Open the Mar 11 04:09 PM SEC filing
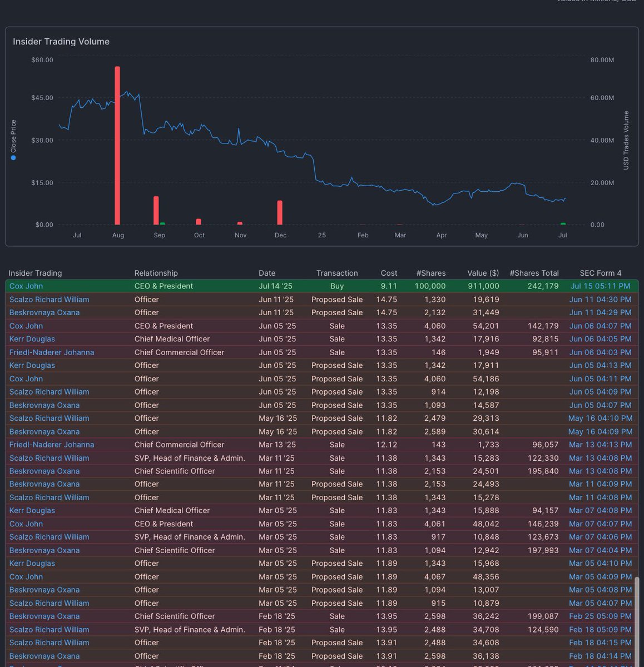The image size is (644, 667). 601,484
